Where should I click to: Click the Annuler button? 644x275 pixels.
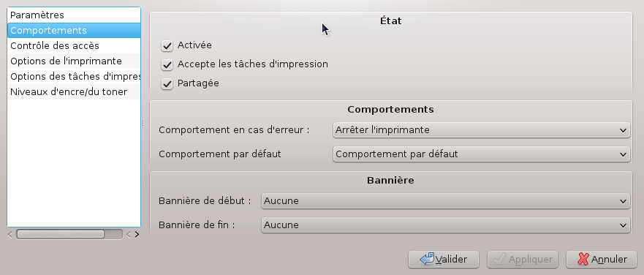(x=602, y=260)
